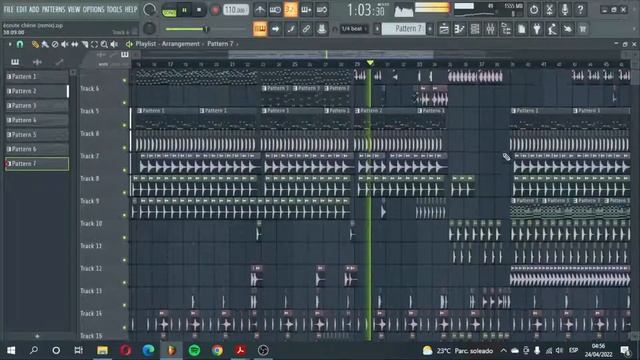This screenshot has height=360, width=640.
Task: Open the channel rack view
Action: click(x=475, y=29)
